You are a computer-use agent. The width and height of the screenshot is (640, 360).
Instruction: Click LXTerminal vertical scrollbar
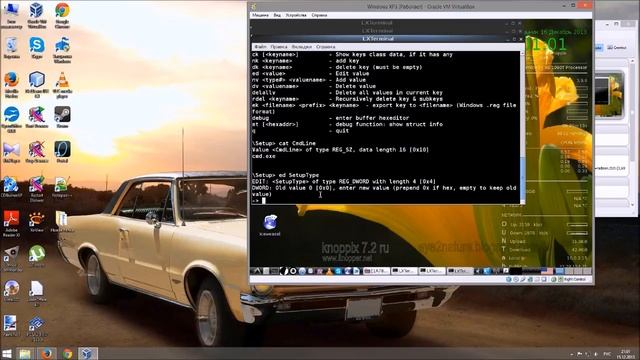point(522,127)
